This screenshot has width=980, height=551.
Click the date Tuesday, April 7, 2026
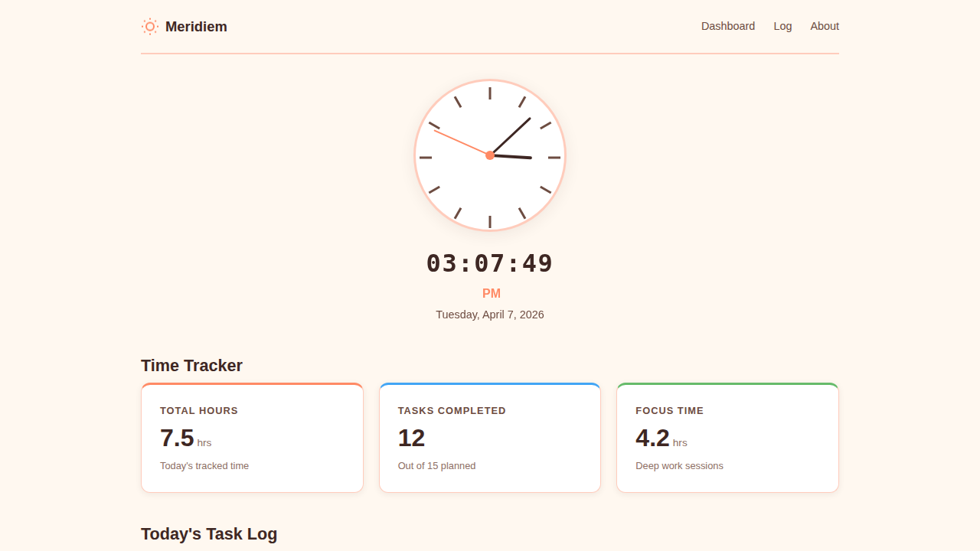(x=490, y=315)
